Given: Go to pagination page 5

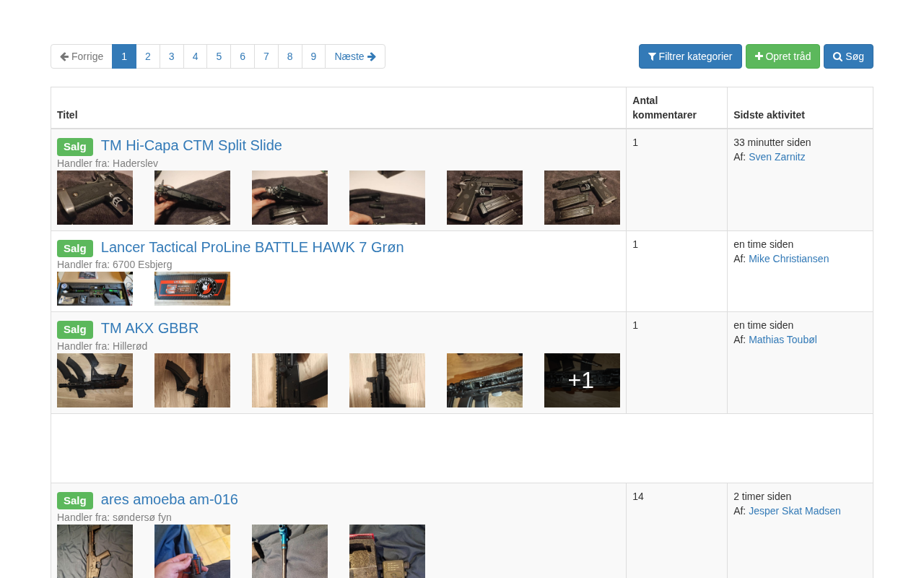Looking at the screenshot, I should coord(219,56).
